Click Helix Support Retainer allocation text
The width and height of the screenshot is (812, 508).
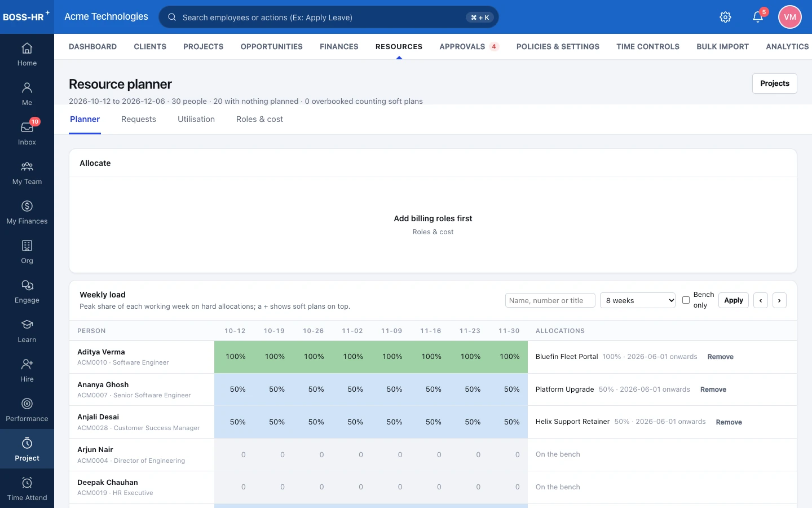[572, 422]
